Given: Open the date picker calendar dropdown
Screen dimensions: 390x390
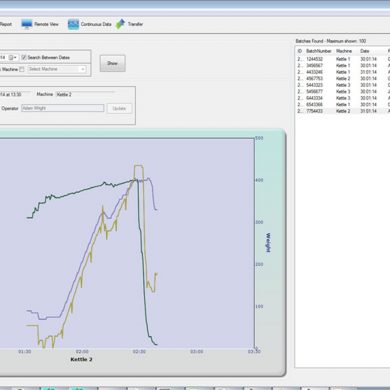Looking at the screenshot, I should [x=13, y=57].
